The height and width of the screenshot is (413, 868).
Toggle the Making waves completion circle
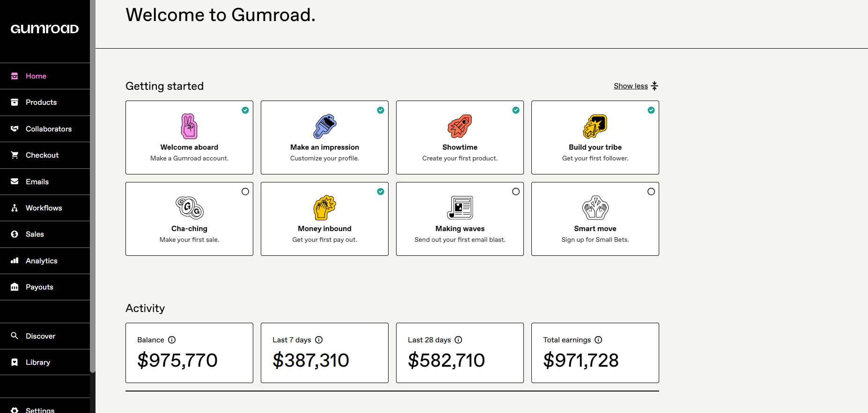pos(516,192)
